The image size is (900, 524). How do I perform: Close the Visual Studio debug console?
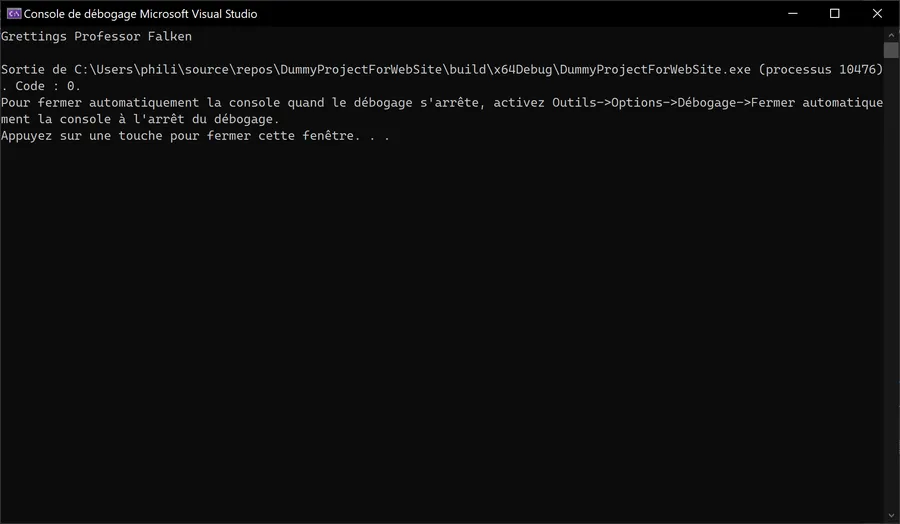coord(877,13)
